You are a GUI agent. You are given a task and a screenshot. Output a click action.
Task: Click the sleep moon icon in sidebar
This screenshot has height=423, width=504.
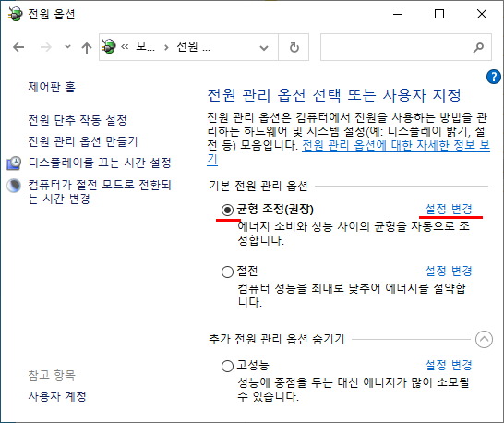14,186
